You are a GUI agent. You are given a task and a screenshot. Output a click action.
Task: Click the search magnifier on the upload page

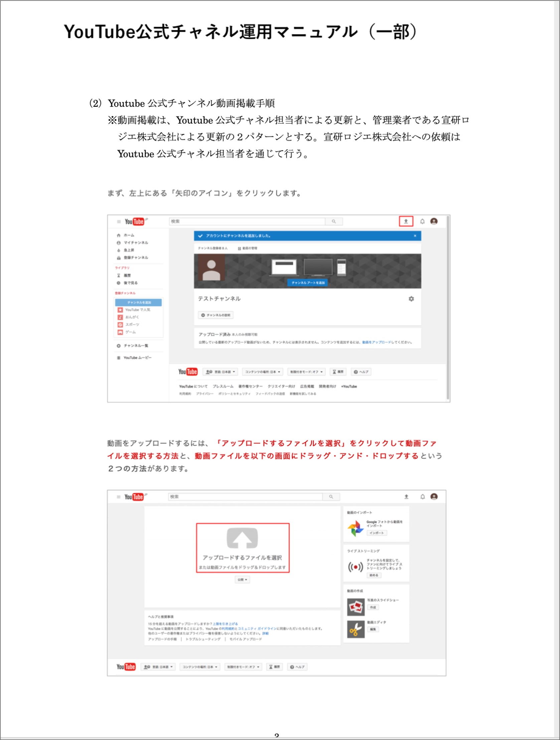(x=331, y=497)
